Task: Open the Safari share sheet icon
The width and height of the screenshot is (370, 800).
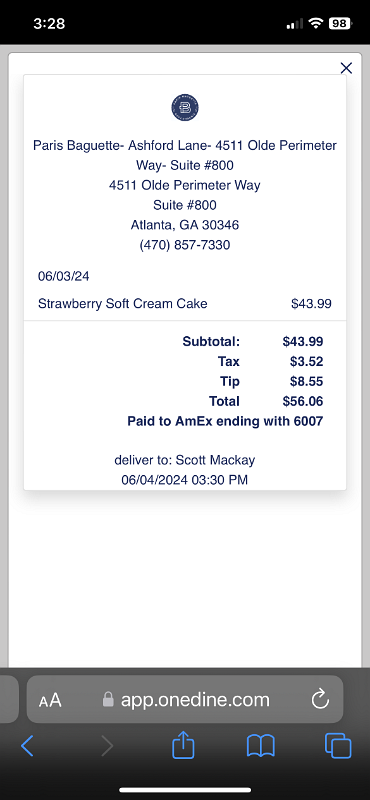Action: point(184,745)
